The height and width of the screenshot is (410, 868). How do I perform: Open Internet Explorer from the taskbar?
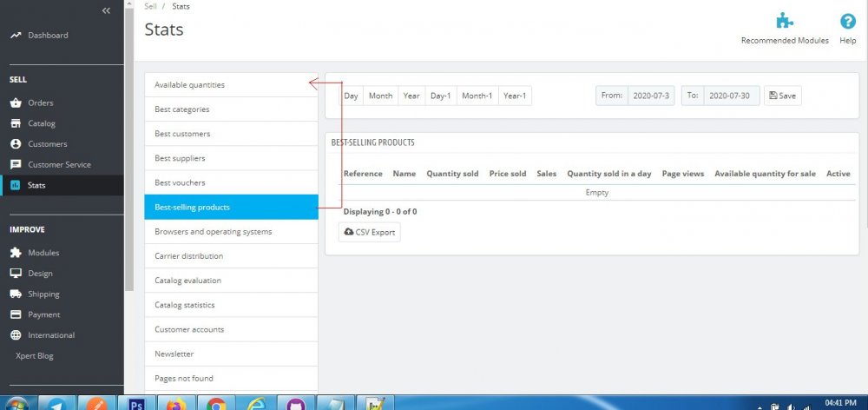256,403
